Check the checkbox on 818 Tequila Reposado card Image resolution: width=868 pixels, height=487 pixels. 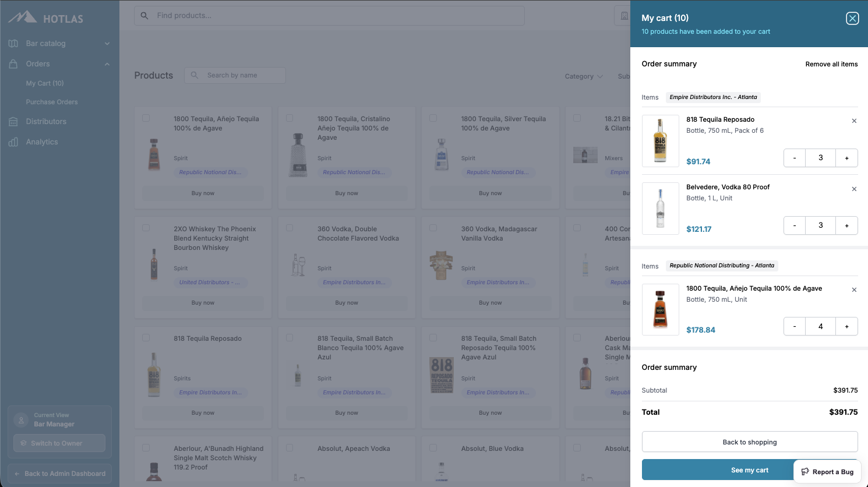(146, 337)
